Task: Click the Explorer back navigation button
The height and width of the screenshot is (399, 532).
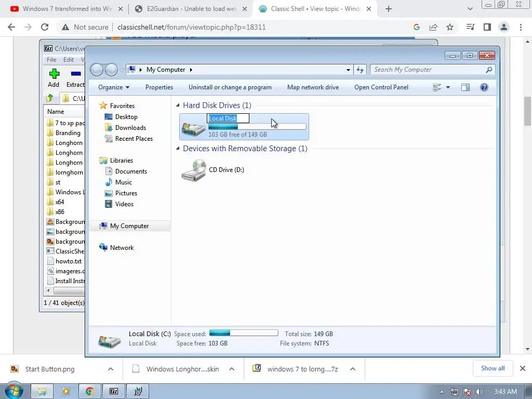Action: click(97, 70)
